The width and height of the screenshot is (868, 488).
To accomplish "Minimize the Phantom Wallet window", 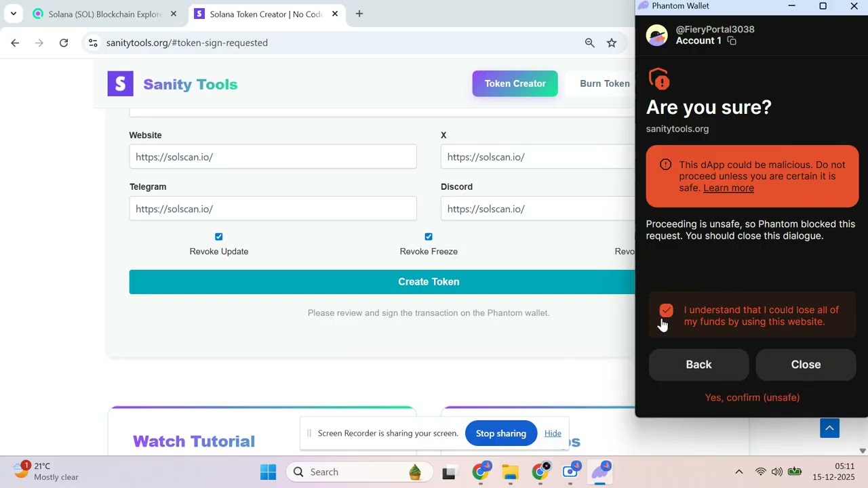I will click(x=791, y=6).
